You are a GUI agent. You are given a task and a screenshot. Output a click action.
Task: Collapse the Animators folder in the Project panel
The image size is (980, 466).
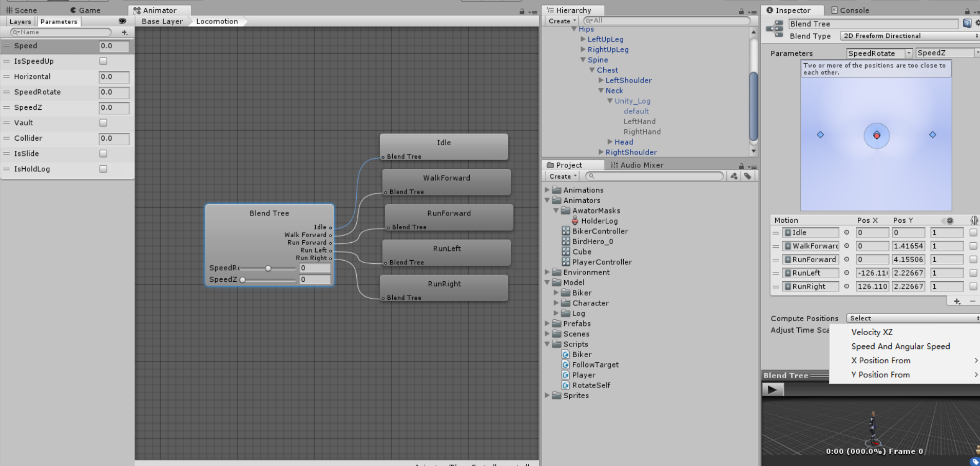pos(547,200)
